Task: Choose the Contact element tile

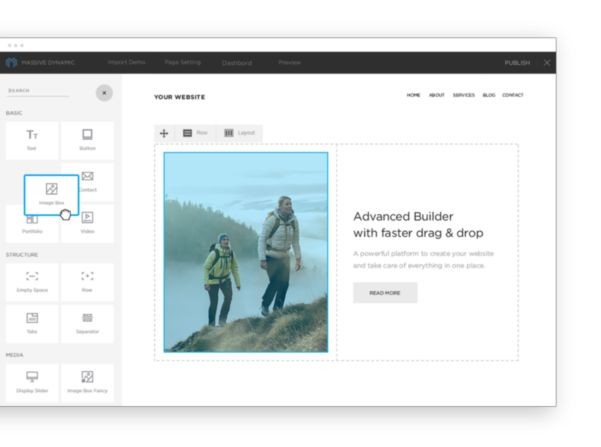Action: (x=88, y=181)
